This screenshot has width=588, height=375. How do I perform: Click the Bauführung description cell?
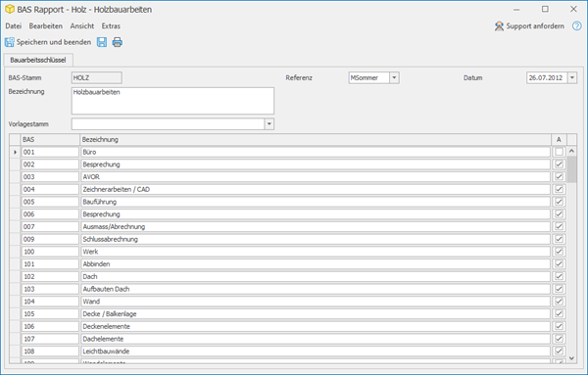click(x=316, y=202)
